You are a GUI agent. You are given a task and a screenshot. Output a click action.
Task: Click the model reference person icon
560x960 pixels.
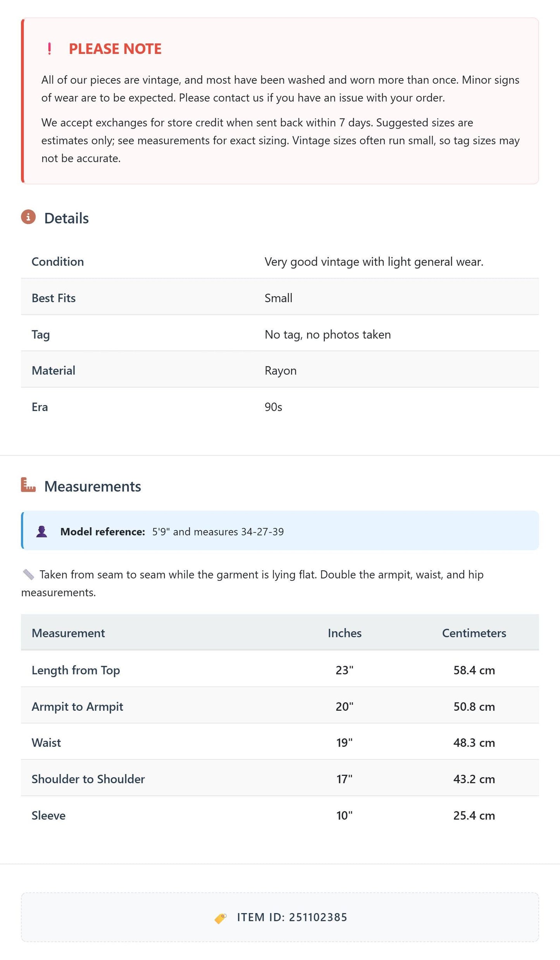click(x=41, y=532)
